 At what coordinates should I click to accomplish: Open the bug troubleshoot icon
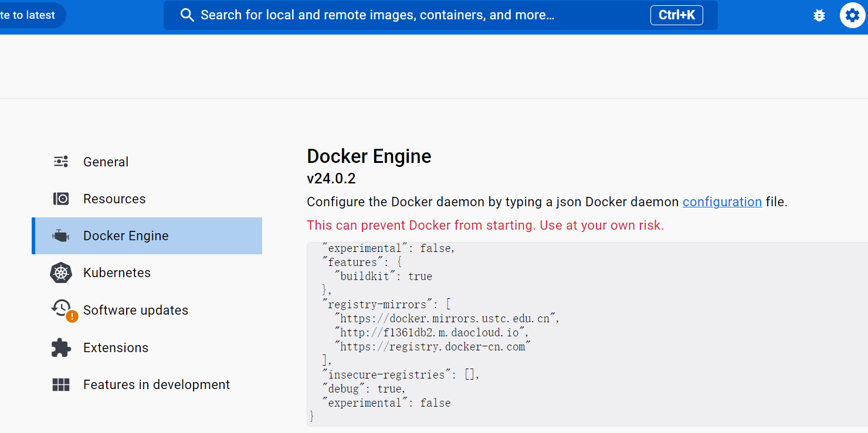click(819, 16)
